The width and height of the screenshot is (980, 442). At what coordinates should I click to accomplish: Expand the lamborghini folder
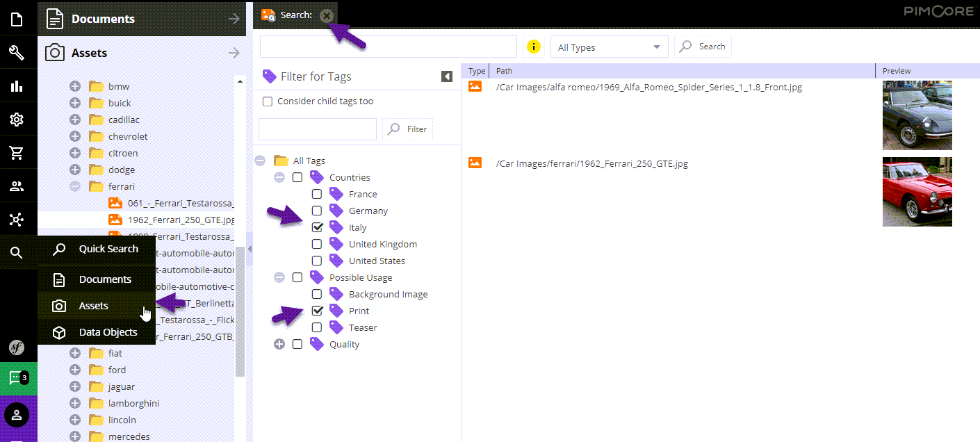pyautogui.click(x=75, y=403)
